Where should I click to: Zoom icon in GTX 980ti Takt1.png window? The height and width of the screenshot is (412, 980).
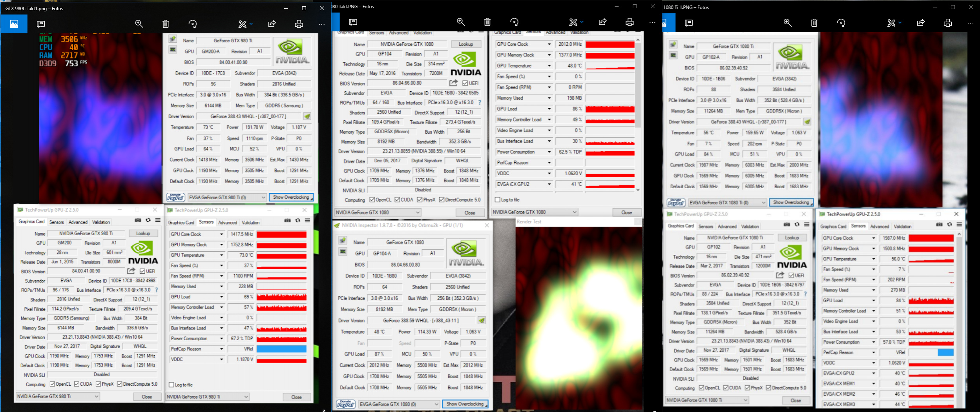point(139,24)
